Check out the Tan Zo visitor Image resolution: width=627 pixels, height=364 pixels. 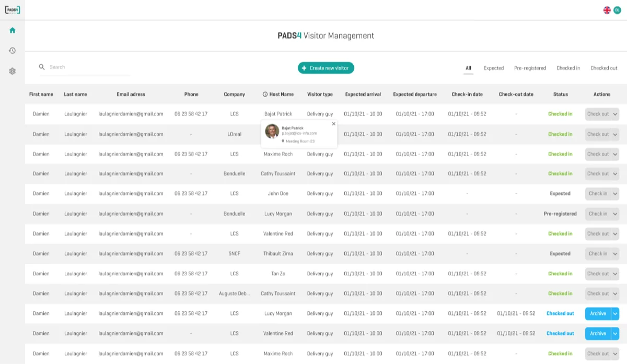point(598,274)
